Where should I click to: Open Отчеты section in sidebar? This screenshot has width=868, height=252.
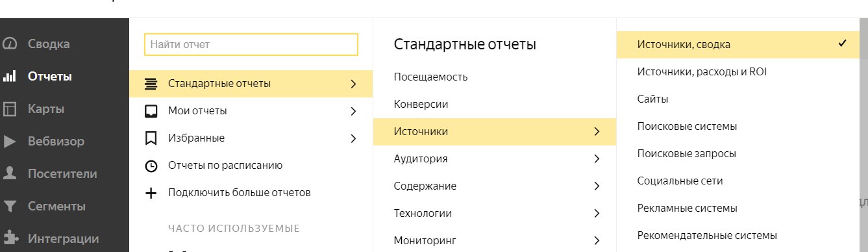pyautogui.click(x=50, y=77)
